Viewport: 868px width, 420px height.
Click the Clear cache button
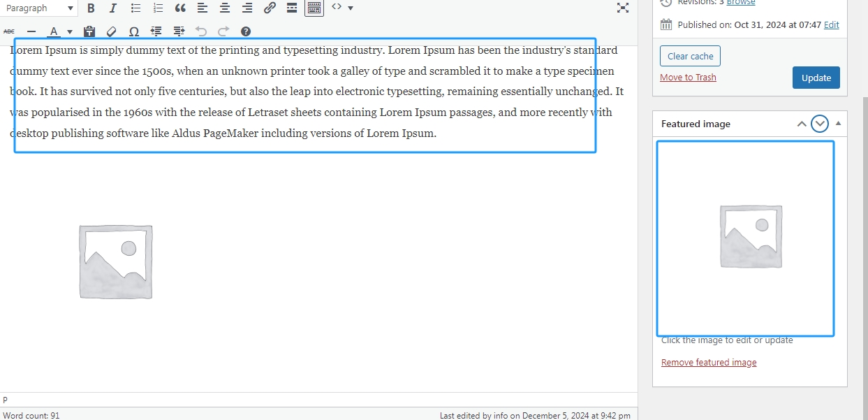[x=690, y=56]
